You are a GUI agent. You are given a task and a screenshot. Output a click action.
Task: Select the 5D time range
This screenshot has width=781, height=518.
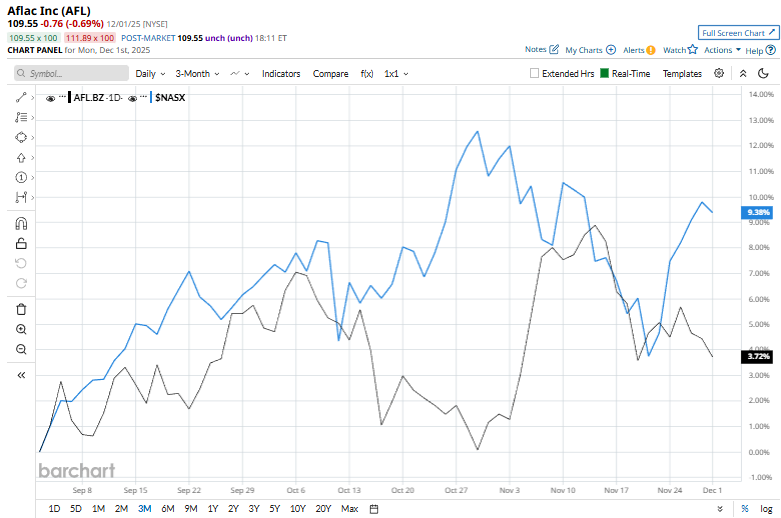pos(76,509)
